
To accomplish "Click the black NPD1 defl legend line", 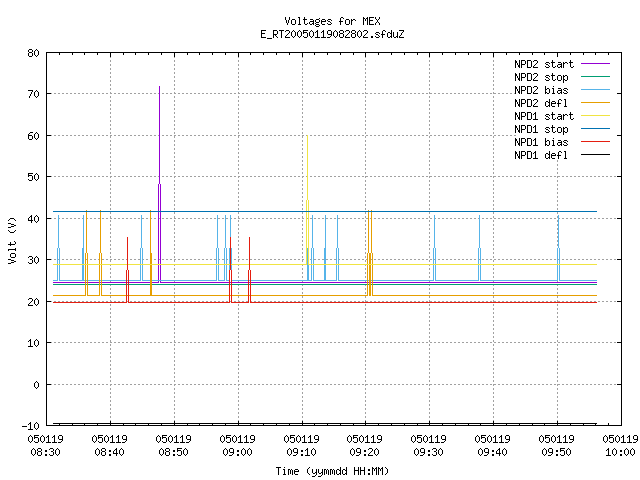I will (x=595, y=155).
